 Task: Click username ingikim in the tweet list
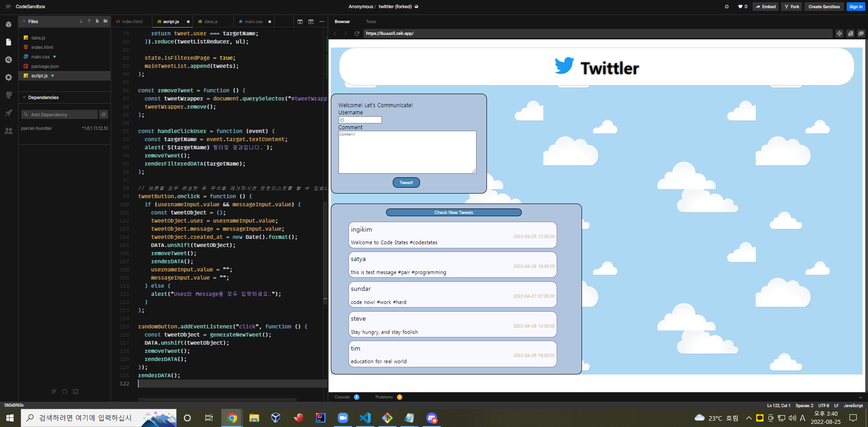point(361,229)
